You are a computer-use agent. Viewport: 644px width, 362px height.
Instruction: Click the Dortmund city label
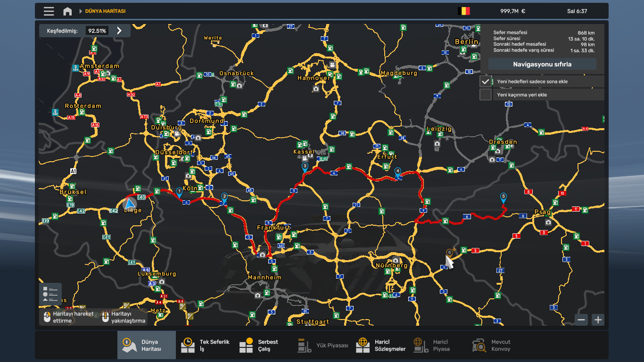[206, 121]
